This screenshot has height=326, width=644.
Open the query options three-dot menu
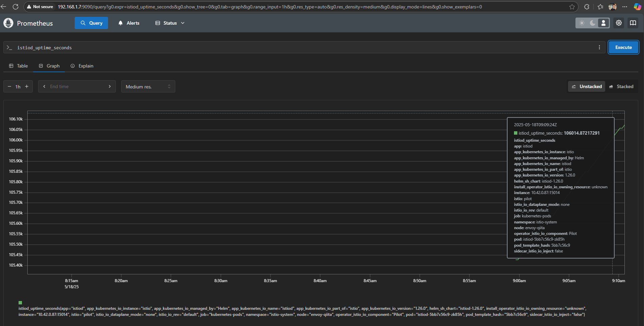pos(599,48)
